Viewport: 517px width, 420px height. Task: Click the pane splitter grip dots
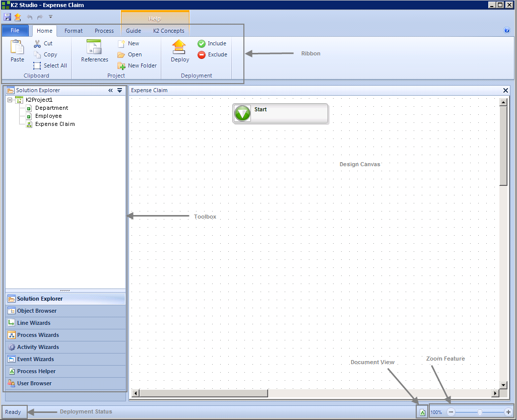65,291
